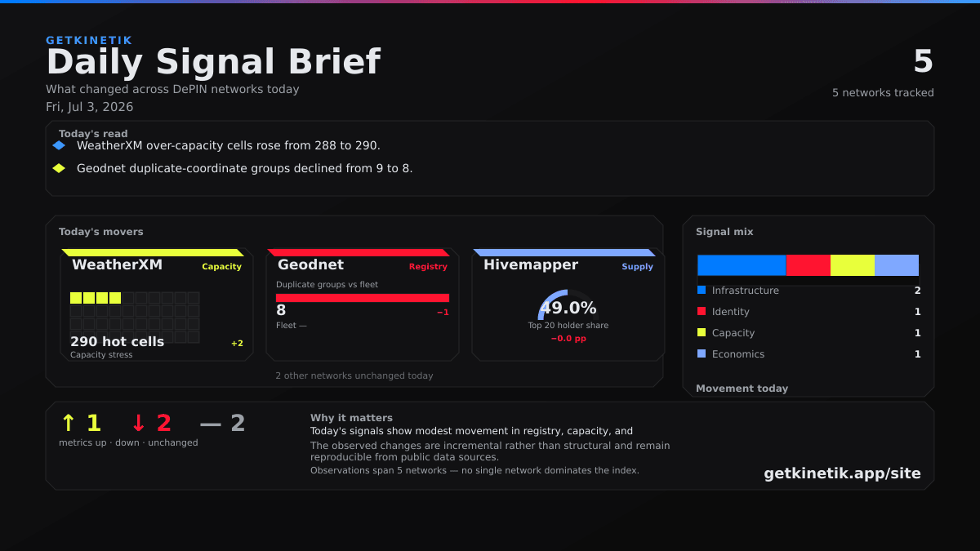This screenshot has height=551, width=980.
Task: Open the Hivemapper card title
Action: pos(531,264)
